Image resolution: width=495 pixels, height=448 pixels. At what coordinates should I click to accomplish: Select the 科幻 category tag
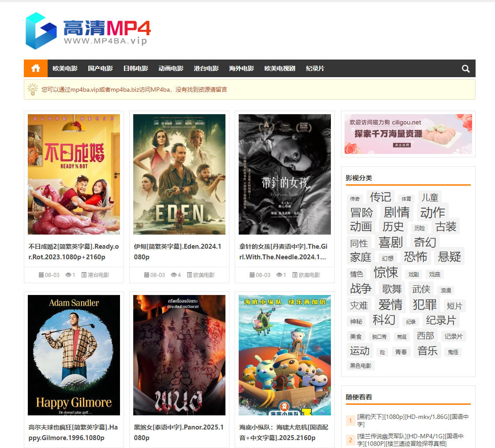[383, 320]
